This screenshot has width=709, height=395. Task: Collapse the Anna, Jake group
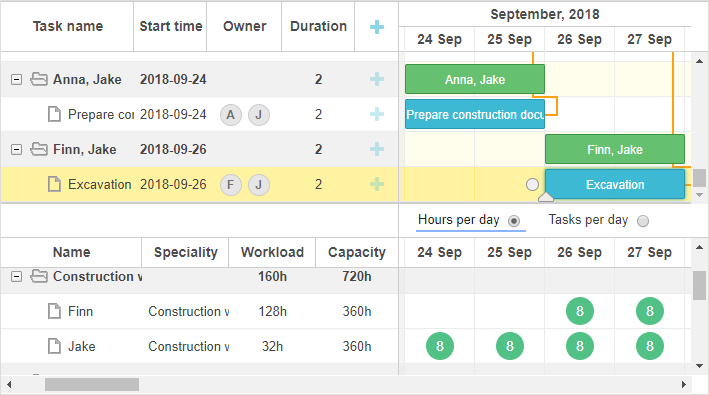pyautogui.click(x=16, y=80)
